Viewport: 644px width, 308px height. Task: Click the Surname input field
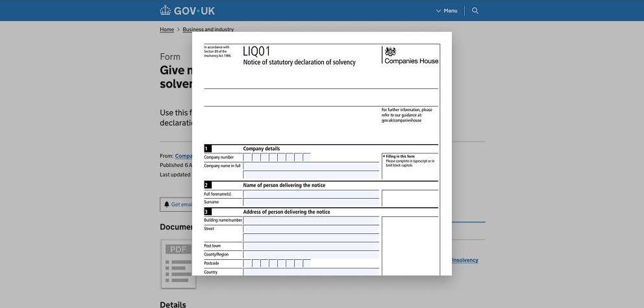311,202
